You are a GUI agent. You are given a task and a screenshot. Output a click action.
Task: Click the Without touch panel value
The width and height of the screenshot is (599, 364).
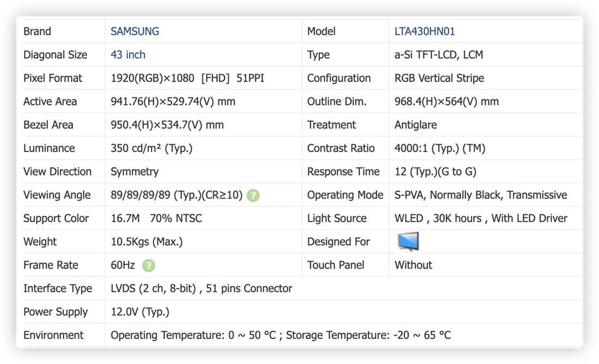pyautogui.click(x=413, y=265)
